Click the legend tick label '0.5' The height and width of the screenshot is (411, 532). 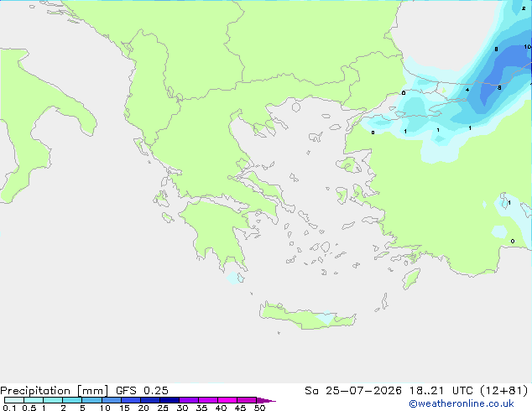pyautogui.click(x=29, y=408)
